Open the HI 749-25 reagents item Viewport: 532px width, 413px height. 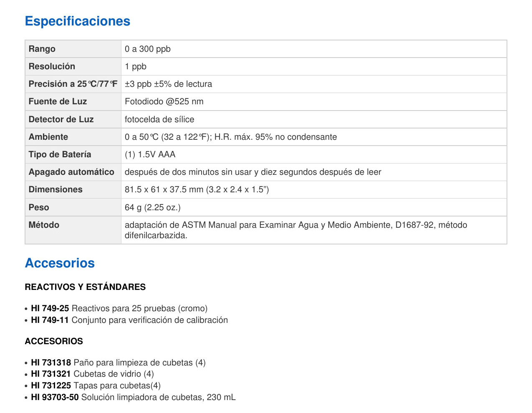(x=119, y=308)
